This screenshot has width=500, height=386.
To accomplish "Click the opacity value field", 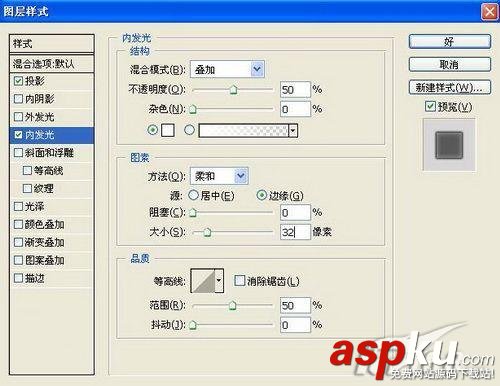I will click(x=295, y=90).
